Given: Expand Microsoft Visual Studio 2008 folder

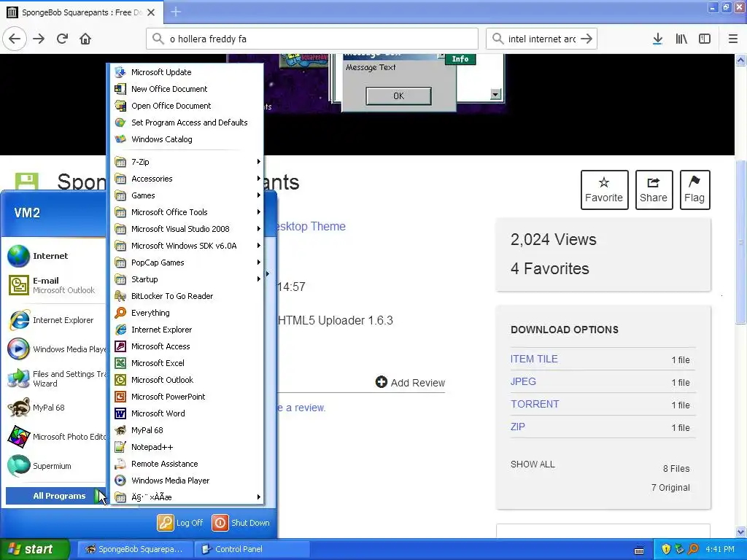Looking at the screenshot, I should (x=187, y=229).
